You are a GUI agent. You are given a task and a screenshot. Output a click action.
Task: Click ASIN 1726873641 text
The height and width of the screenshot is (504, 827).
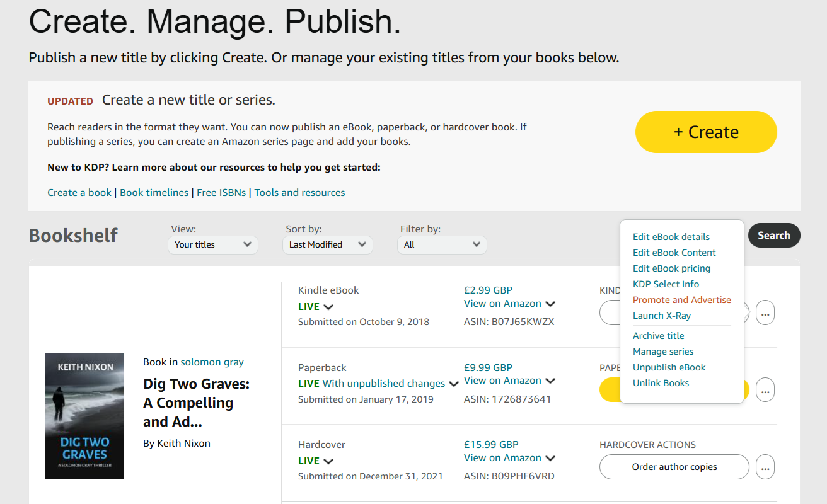[507, 399]
